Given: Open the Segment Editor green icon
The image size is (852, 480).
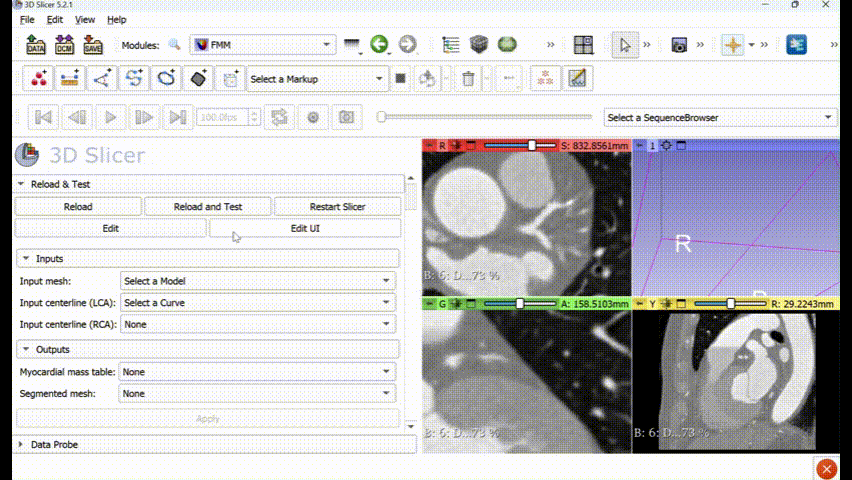Looking at the screenshot, I should click(x=507, y=45).
